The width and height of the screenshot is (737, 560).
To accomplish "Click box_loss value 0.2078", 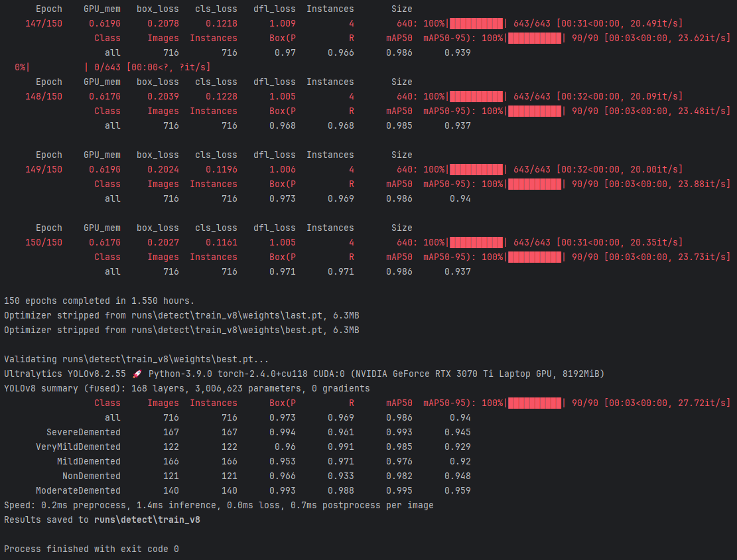I will click(x=163, y=23).
